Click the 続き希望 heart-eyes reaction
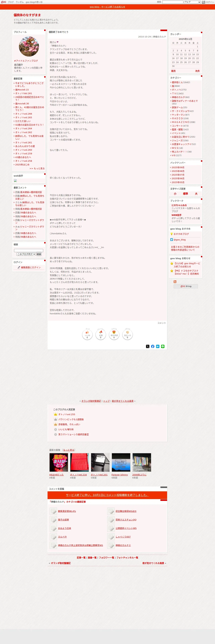215x644 pixels. coord(114,335)
